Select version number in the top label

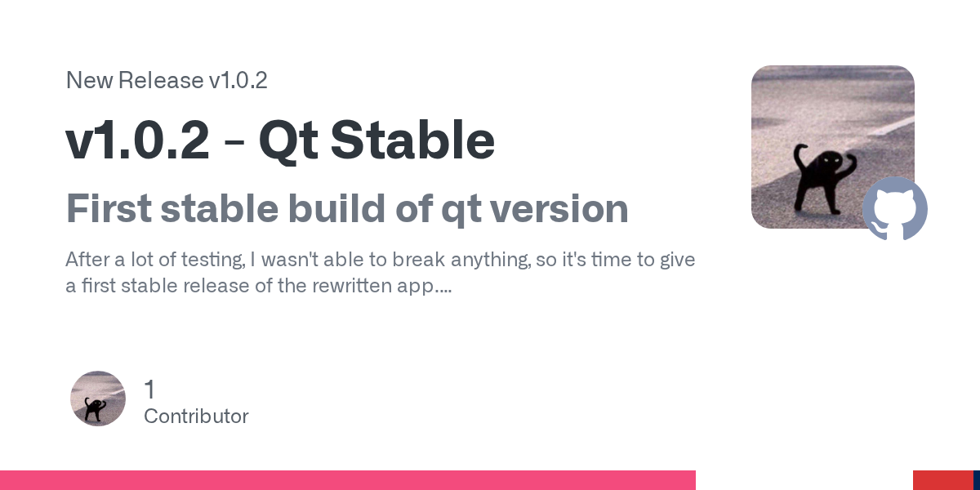coord(238,81)
